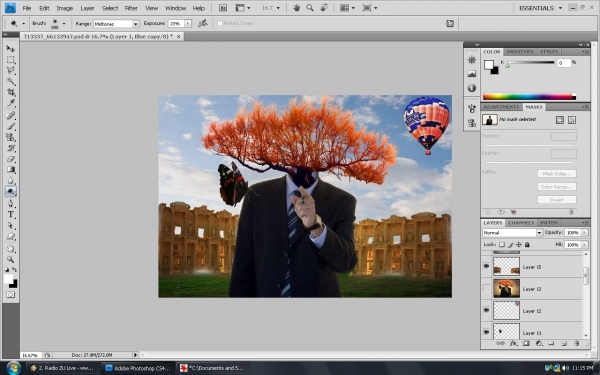Select the Custom Shape tool
The width and height of the screenshot is (600, 375).
coord(10,236)
